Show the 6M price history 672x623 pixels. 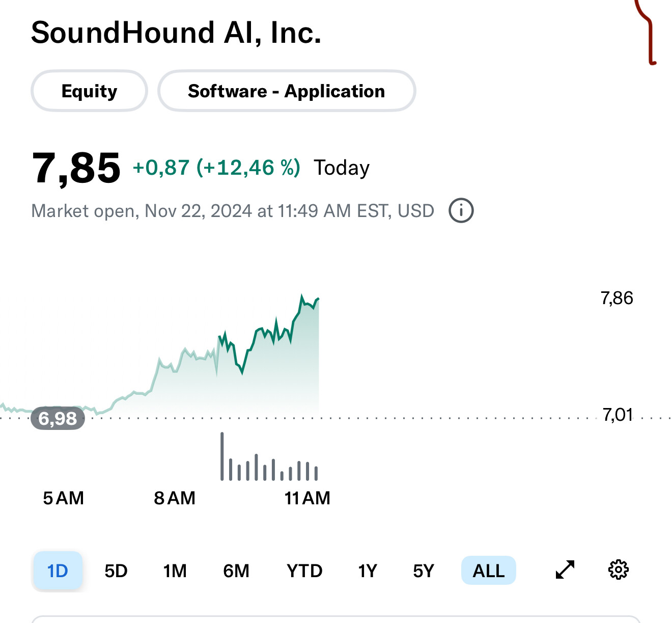click(236, 571)
